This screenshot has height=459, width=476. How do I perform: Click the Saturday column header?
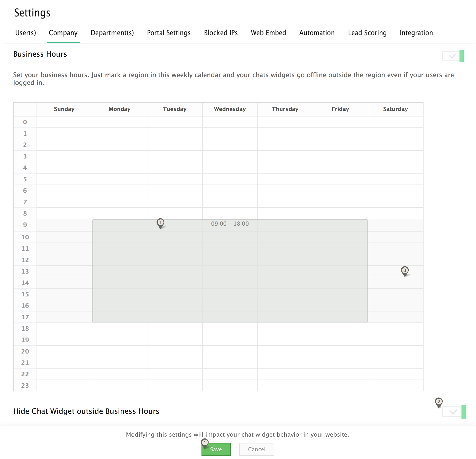(x=396, y=109)
